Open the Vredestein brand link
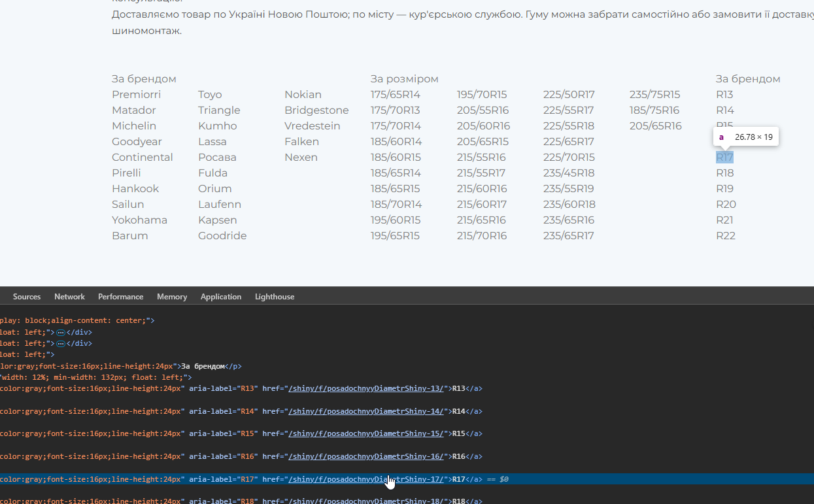The image size is (814, 504). 313,126
